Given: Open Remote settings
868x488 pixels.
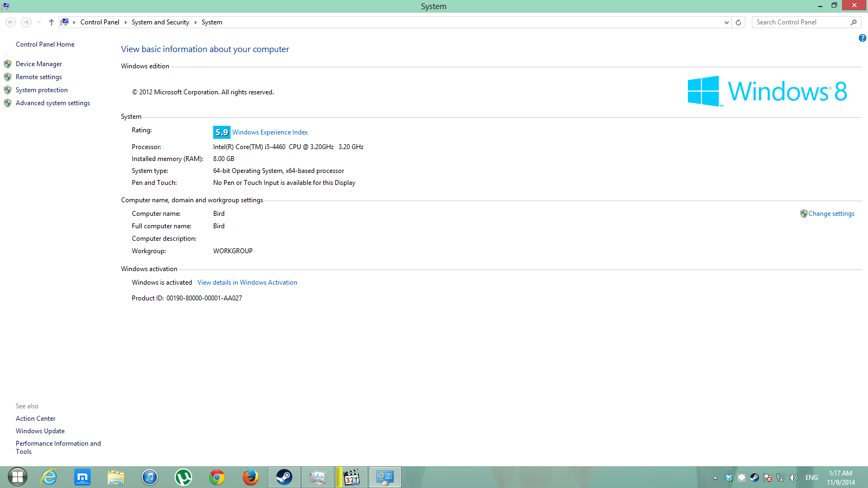Looking at the screenshot, I should click(39, 77).
